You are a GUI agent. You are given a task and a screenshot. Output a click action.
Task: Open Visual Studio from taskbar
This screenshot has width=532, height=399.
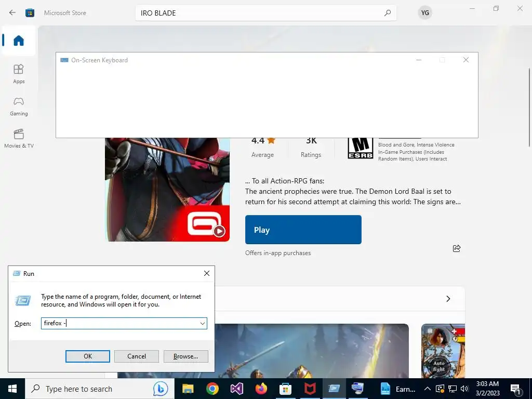(x=237, y=389)
